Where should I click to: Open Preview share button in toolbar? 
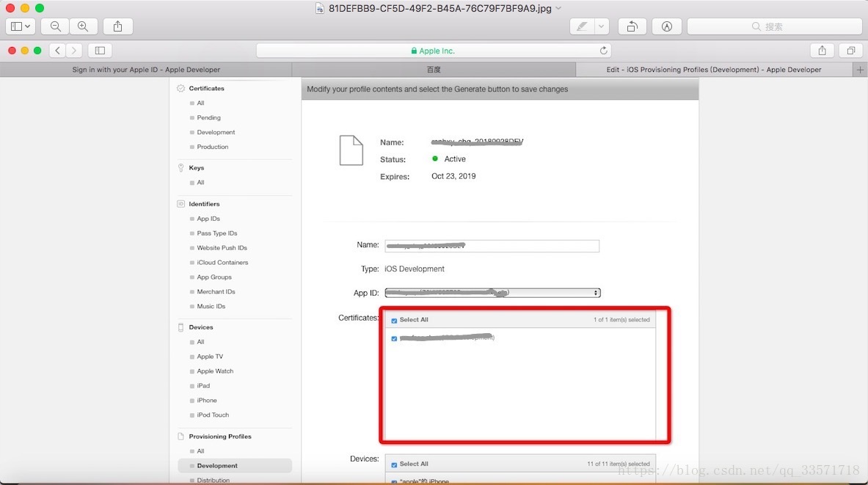[117, 26]
